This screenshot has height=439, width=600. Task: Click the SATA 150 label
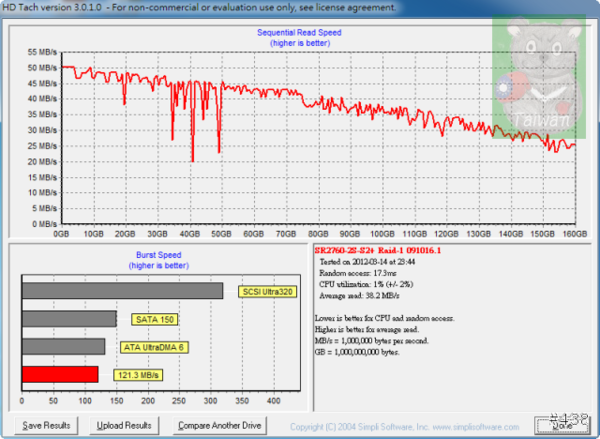155,320
